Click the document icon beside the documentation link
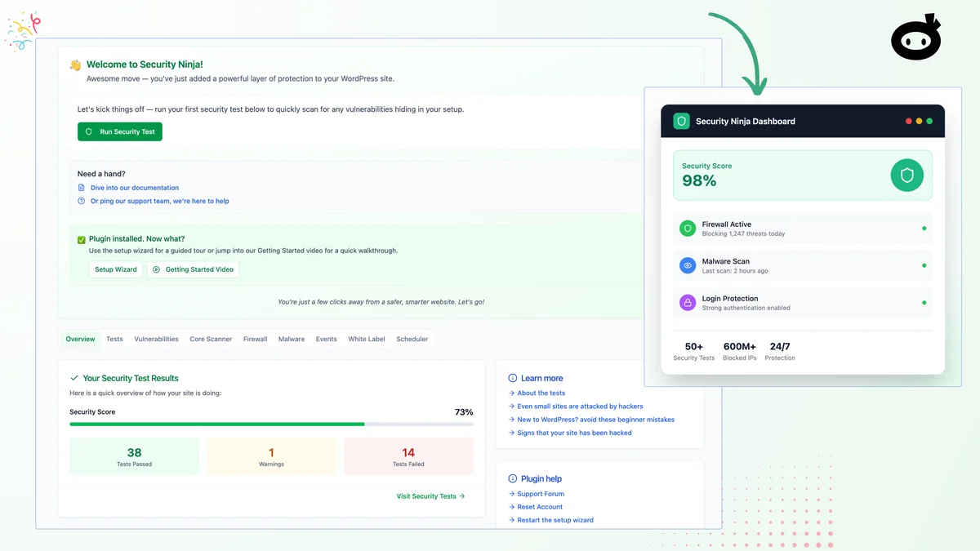The image size is (980, 551). pyautogui.click(x=80, y=187)
